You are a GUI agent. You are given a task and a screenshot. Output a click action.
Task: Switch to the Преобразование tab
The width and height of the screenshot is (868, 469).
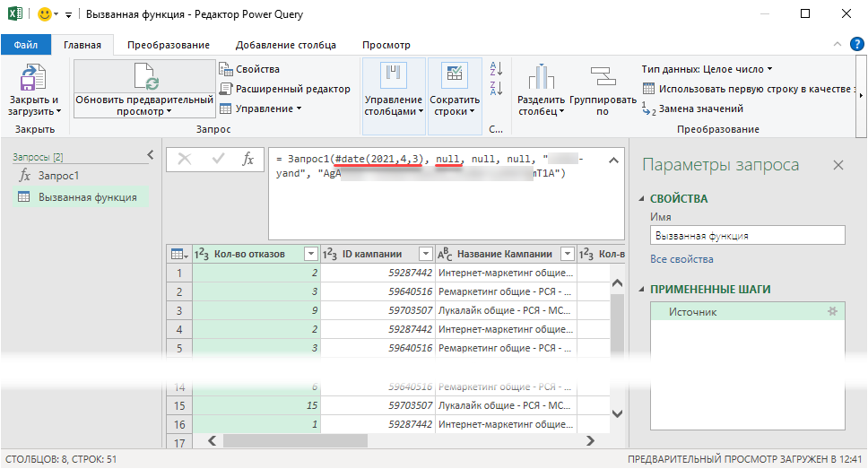(168, 45)
